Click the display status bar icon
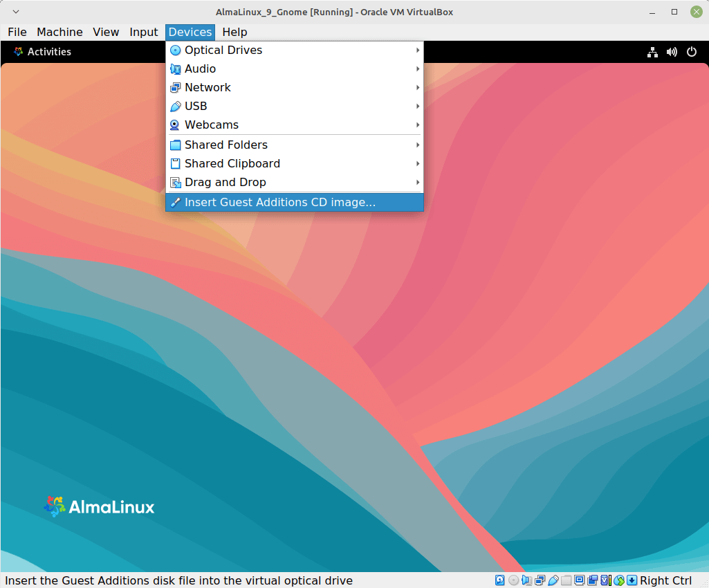This screenshot has width=709, height=588. tap(579, 580)
